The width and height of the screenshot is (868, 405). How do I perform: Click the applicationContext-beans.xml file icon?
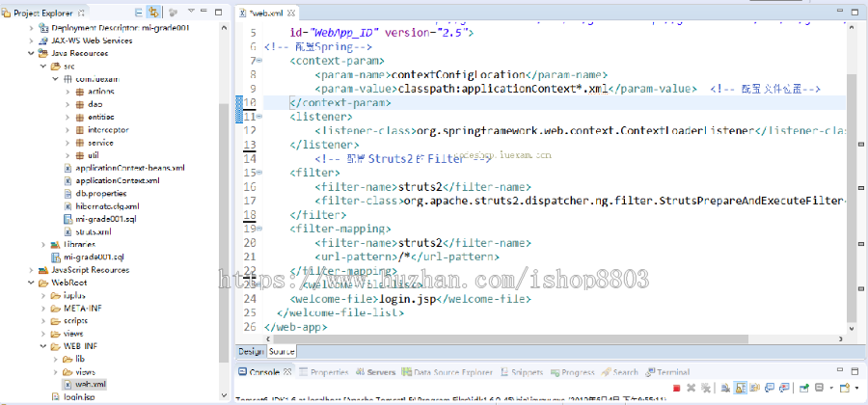(x=68, y=168)
